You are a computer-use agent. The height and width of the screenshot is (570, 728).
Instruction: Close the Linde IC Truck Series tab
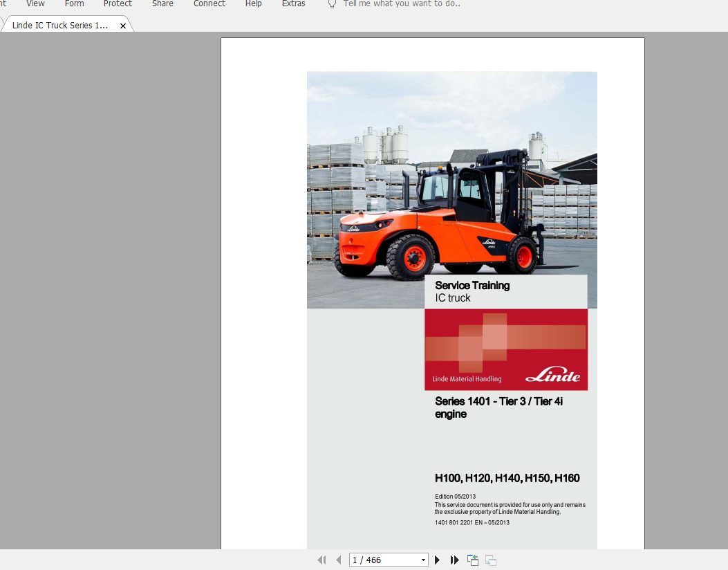tap(123, 26)
